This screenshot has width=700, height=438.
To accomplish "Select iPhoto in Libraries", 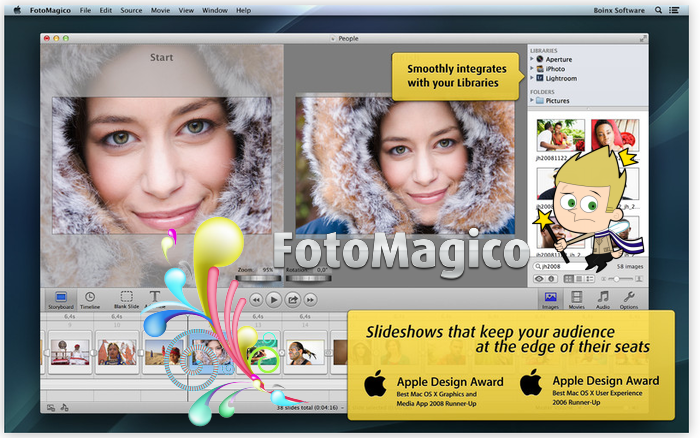I will (x=555, y=69).
